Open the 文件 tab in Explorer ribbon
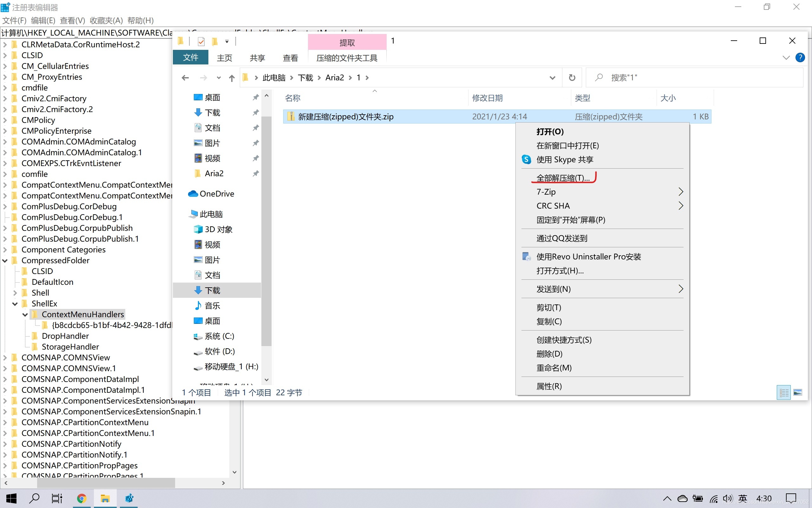This screenshot has height=508, width=812. (191, 57)
